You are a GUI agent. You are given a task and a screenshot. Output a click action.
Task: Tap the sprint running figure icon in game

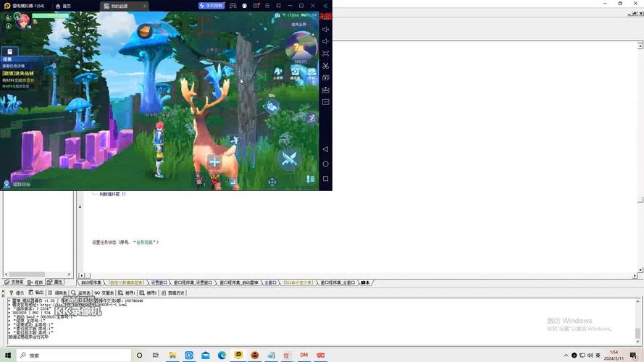click(x=311, y=119)
